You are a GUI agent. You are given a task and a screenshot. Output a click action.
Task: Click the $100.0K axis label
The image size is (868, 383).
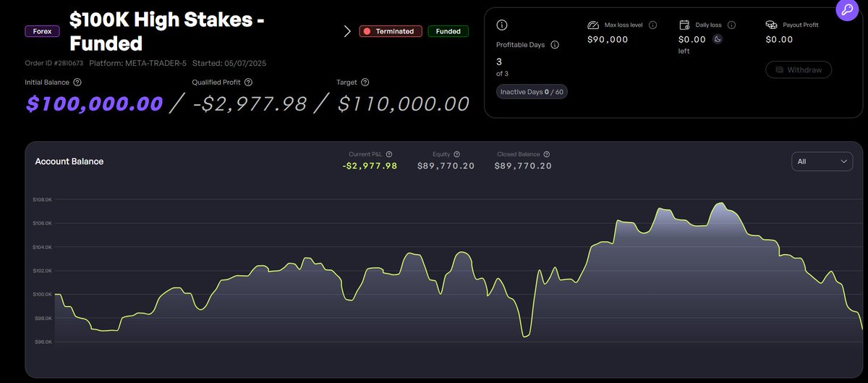(42, 294)
